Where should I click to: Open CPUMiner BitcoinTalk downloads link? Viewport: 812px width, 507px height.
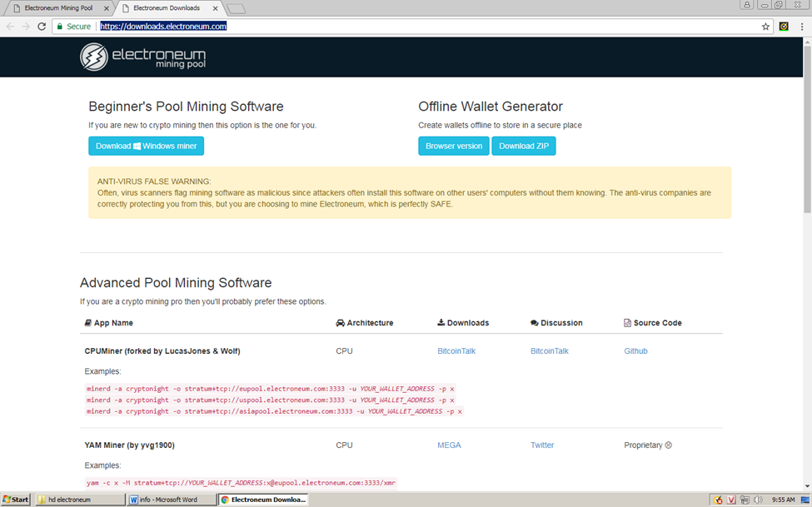tap(456, 351)
